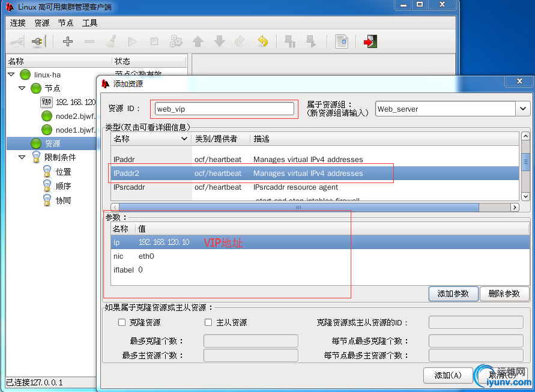The image size is (535, 392).
Task: Click the document view toolbar icon
Action: (x=342, y=41)
